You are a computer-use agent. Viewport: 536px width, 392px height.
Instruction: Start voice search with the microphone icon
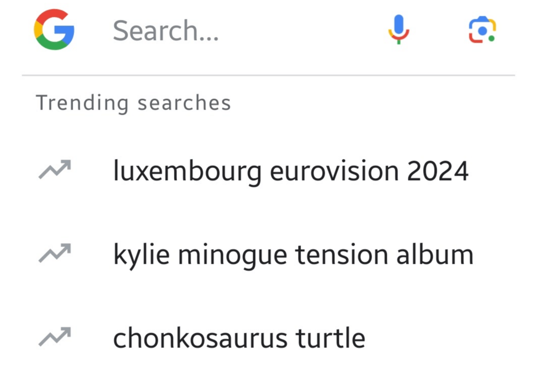click(399, 29)
